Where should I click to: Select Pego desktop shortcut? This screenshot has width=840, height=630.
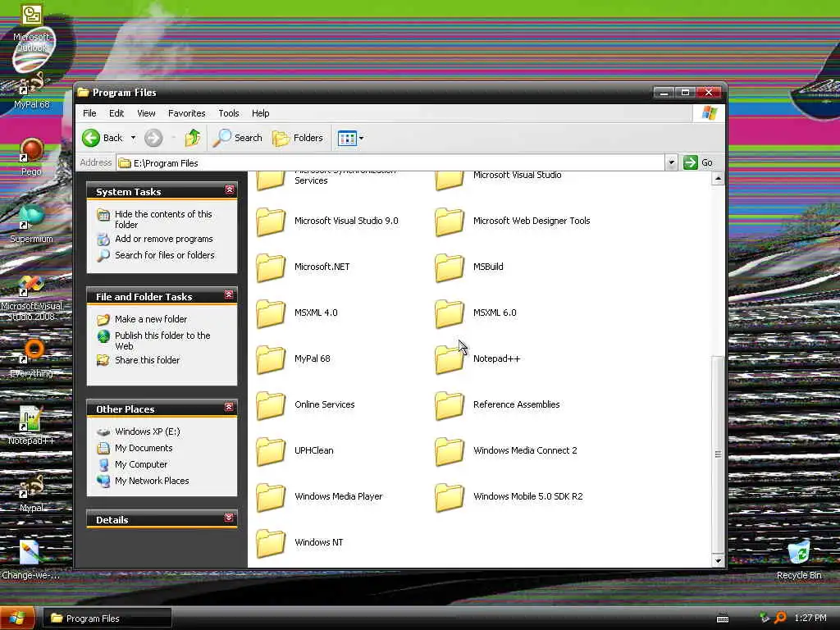[31, 157]
